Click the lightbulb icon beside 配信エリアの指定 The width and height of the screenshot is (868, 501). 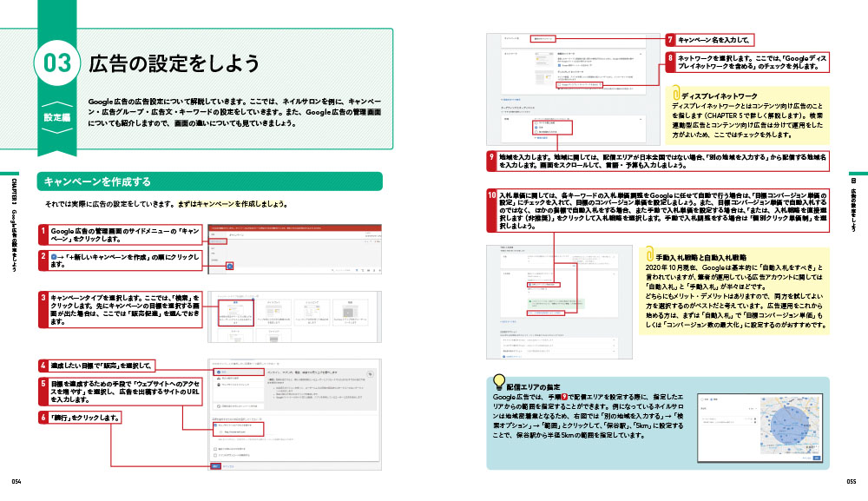tap(499, 381)
